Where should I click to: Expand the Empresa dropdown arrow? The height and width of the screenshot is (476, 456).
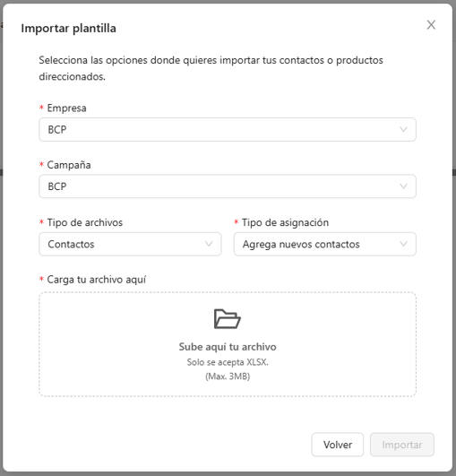pyautogui.click(x=403, y=130)
